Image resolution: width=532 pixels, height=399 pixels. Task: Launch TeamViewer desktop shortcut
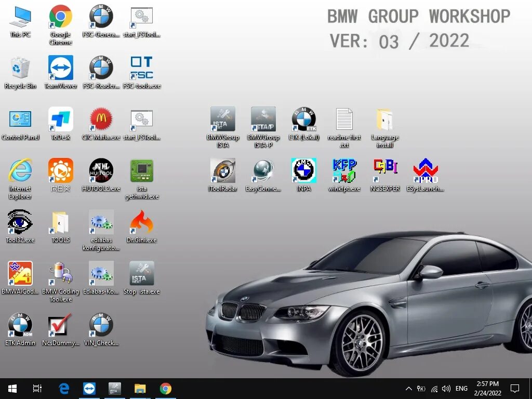(61, 73)
